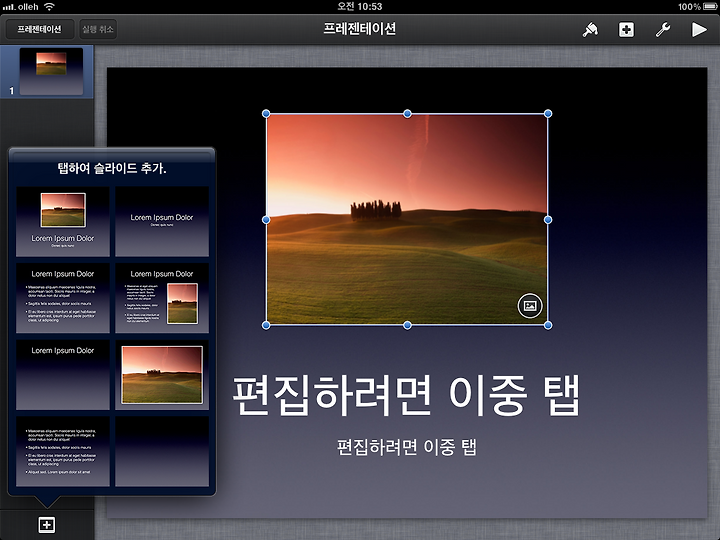Tap the 오전 10:53 clock
This screenshot has height=540, width=720.
360,6
